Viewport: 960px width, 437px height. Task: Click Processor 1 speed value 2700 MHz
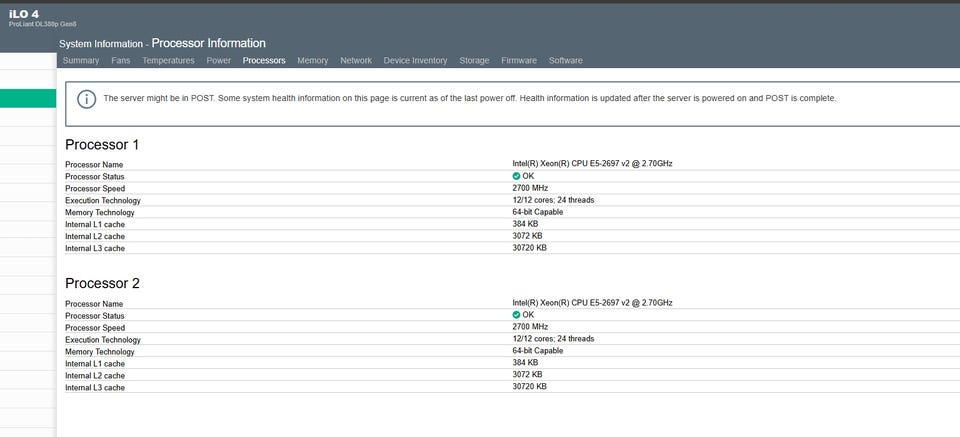click(x=530, y=188)
